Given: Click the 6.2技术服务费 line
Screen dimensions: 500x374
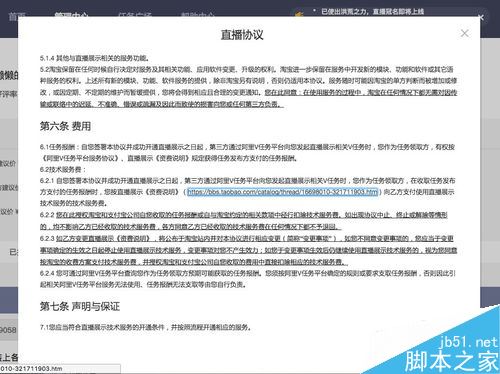Looking at the screenshot, I should click(63, 170).
